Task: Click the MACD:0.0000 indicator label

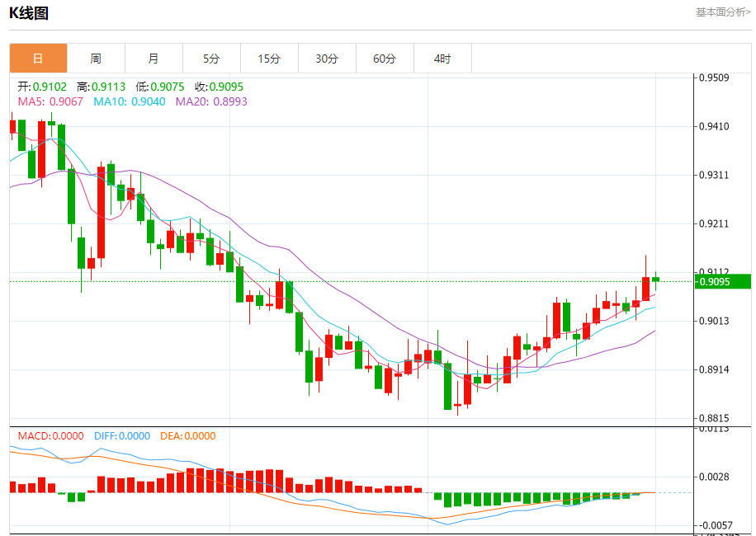Action: click(50, 436)
